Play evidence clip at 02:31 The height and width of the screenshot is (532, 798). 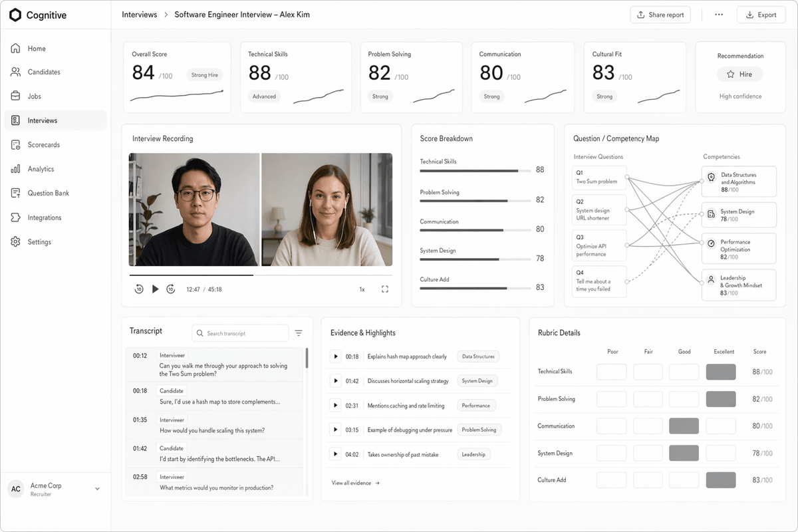click(x=335, y=405)
